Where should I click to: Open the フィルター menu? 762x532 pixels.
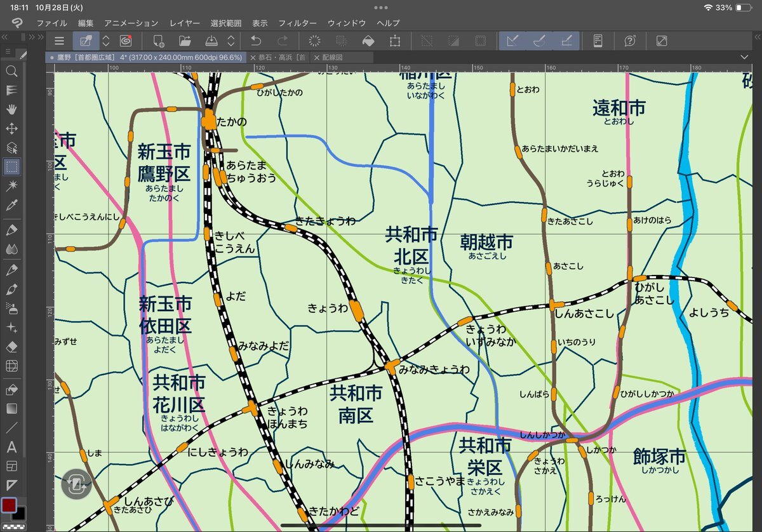[297, 23]
